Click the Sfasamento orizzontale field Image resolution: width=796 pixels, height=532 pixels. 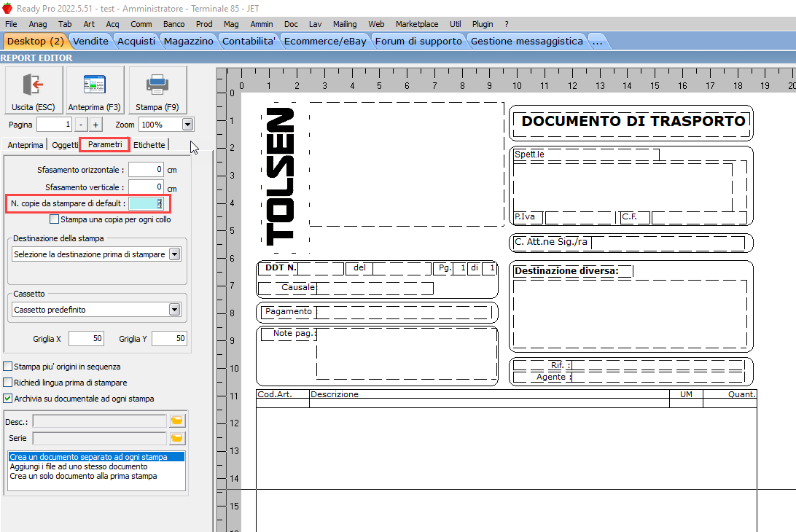click(x=146, y=170)
